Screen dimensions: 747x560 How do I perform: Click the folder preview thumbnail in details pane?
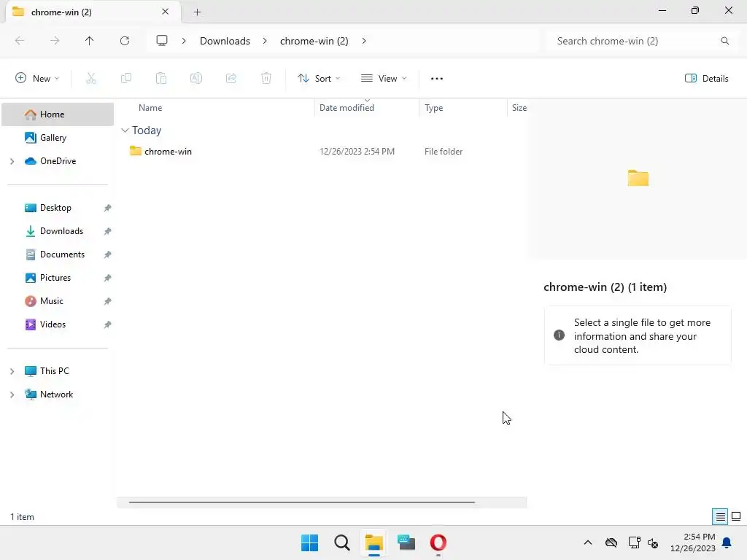[638, 178]
